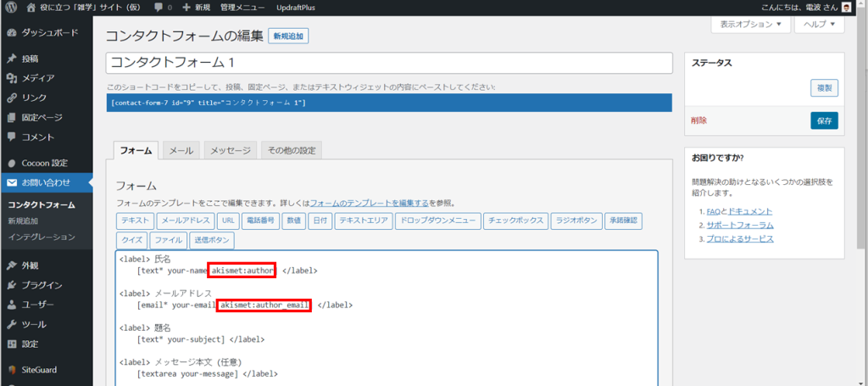868x386 pixels.
Task: Switch to the メール tab
Action: pos(181,151)
